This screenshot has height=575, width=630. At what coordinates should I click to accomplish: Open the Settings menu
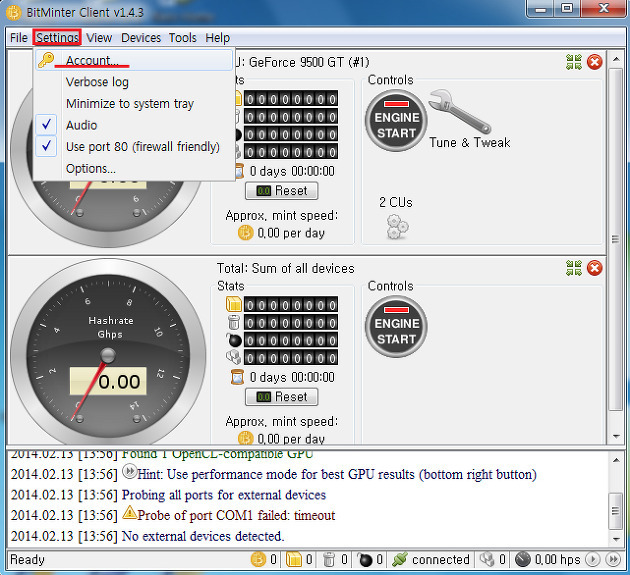pos(57,38)
